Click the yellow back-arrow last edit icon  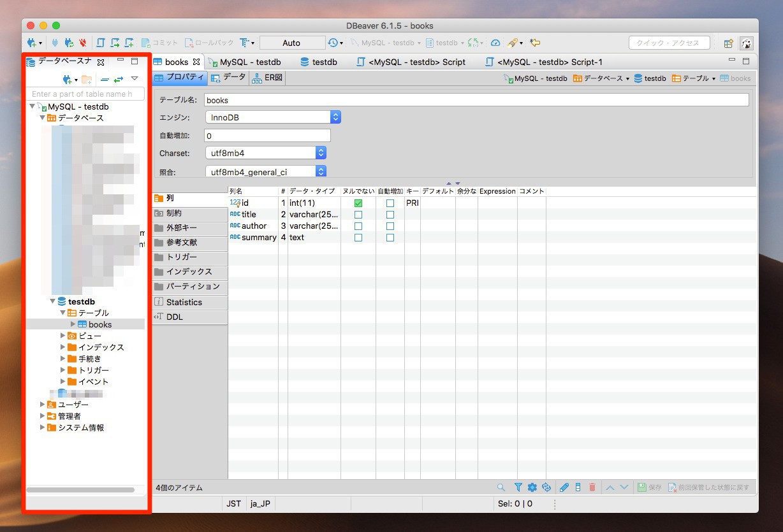point(535,43)
